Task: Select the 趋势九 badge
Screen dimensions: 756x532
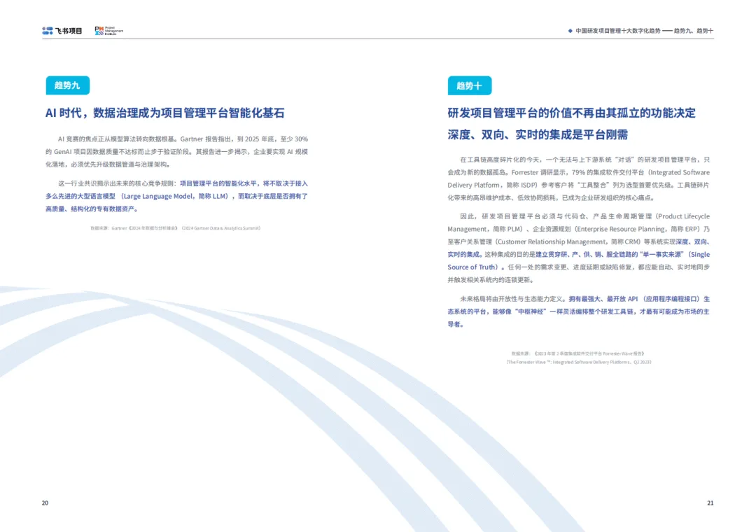Action: tap(67, 85)
